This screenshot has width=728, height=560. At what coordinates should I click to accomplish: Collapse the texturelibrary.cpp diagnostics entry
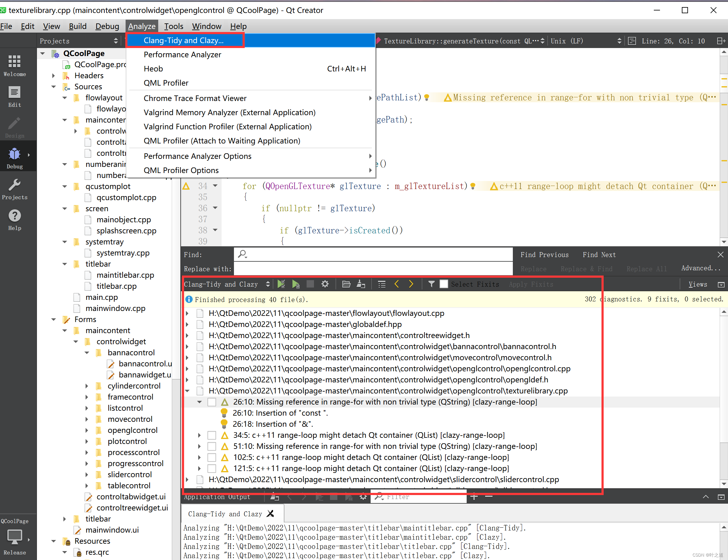[x=187, y=391]
